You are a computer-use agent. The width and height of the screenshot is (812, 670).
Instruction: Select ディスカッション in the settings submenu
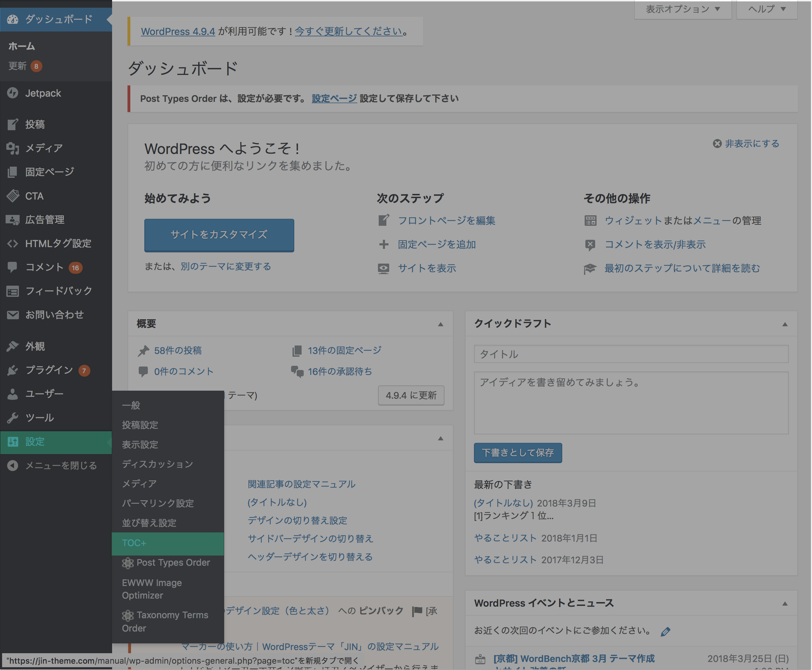click(167, 464)
